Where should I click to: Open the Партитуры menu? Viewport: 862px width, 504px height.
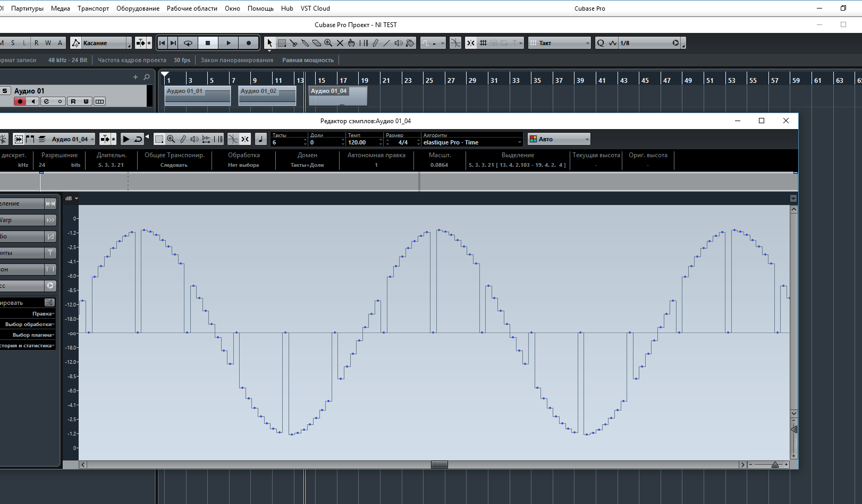click(x=27, y=8)
